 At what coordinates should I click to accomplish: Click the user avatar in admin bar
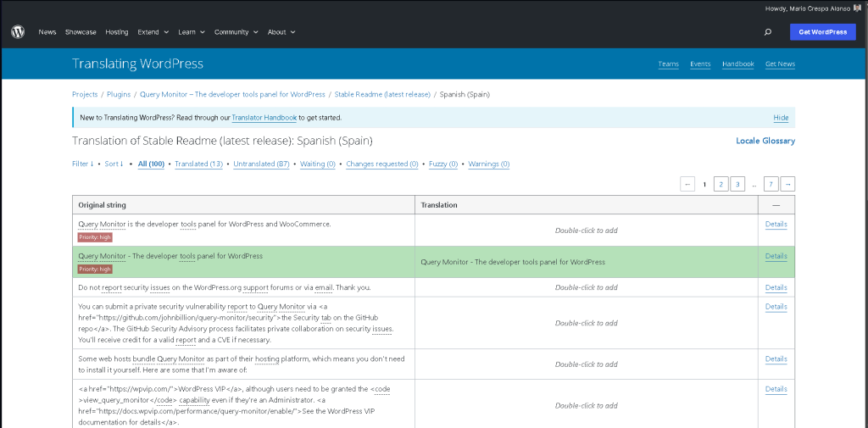point(858,8)
